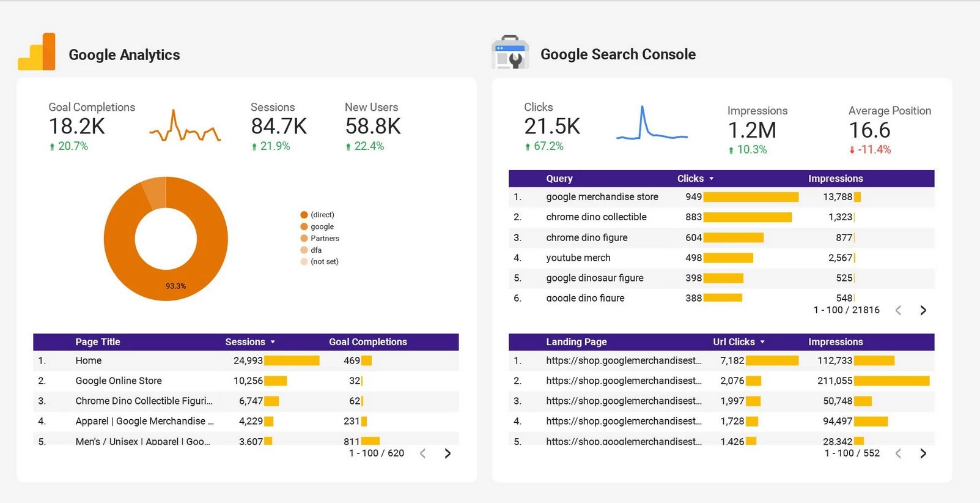Open landing page URL with 1,997 clicks
This screenshot has height=503, width=980.
click(624, 401)
